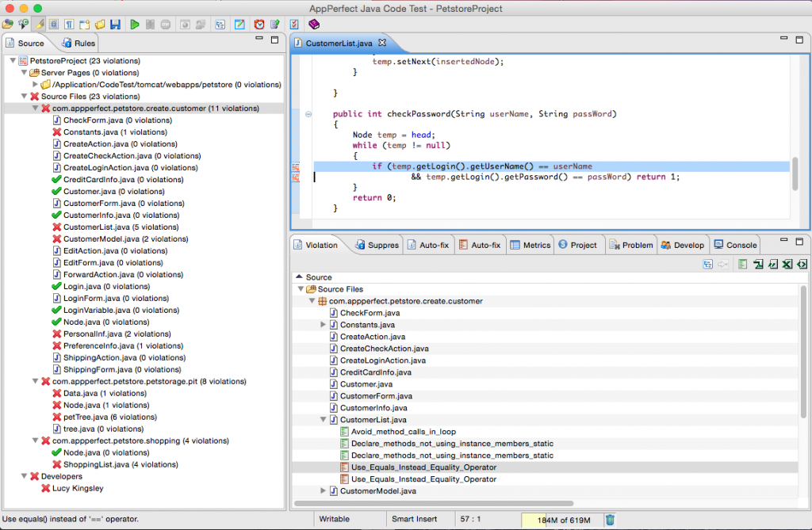
Task: Open the Metrics tab
Action: (530, 246)
